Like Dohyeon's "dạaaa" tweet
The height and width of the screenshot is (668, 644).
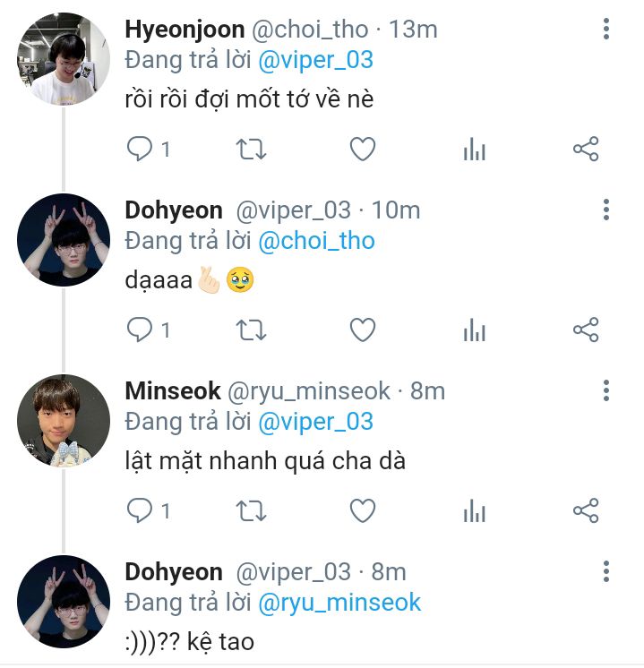click(362, 330)
